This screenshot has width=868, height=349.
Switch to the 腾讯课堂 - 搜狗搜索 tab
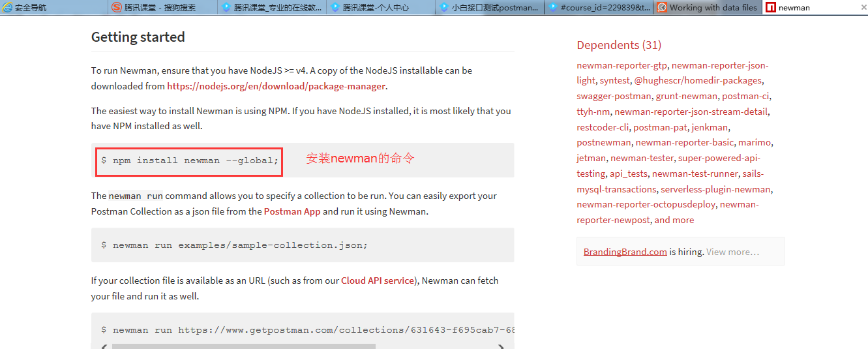(x=162, y=7)
